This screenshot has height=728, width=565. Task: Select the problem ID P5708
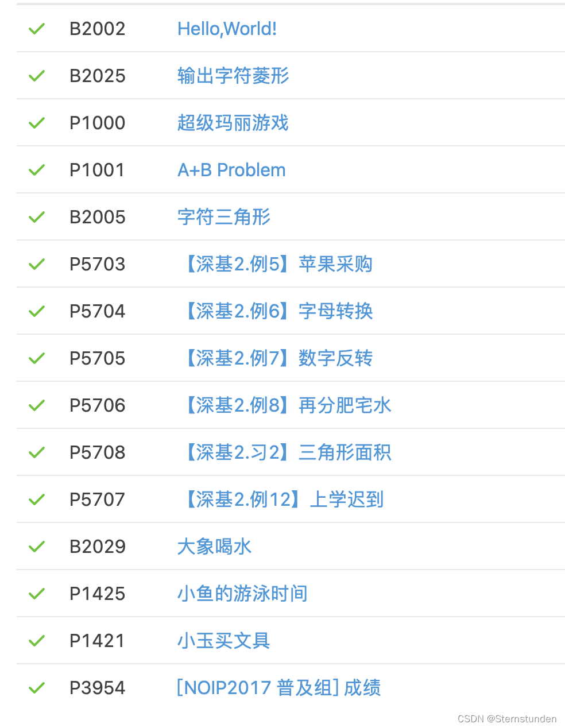97,452
